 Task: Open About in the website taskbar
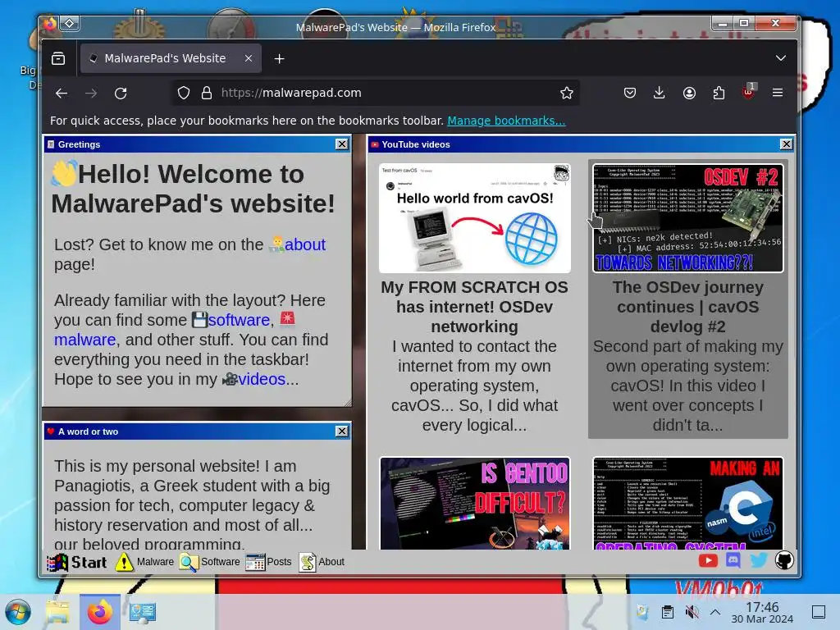tap(322, 562)
